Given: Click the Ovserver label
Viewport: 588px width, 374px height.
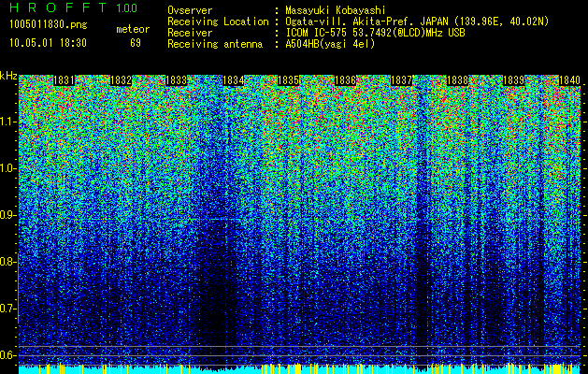Looking at the screenshot, I should click(190, 10).
